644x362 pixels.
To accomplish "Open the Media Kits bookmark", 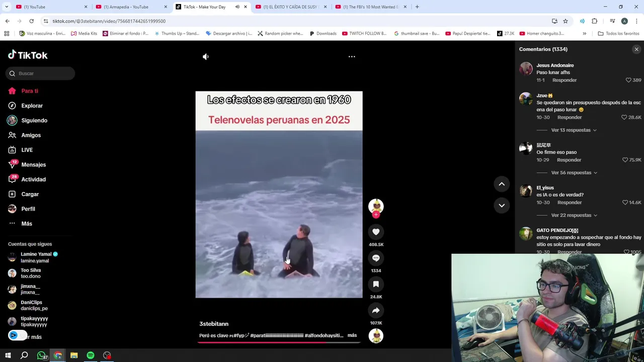I will pyautogui.click(x=84, y=34).
